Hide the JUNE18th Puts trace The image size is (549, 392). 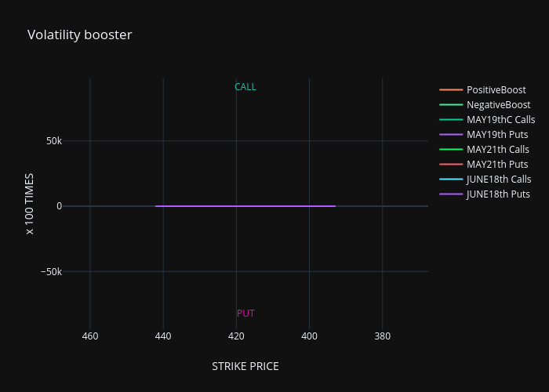pos(498,194)
